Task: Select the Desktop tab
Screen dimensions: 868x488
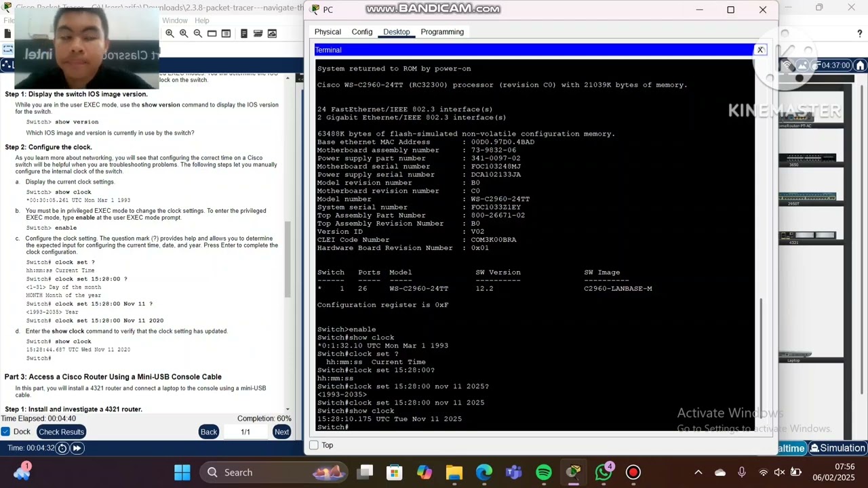Action: click(396, 32)
